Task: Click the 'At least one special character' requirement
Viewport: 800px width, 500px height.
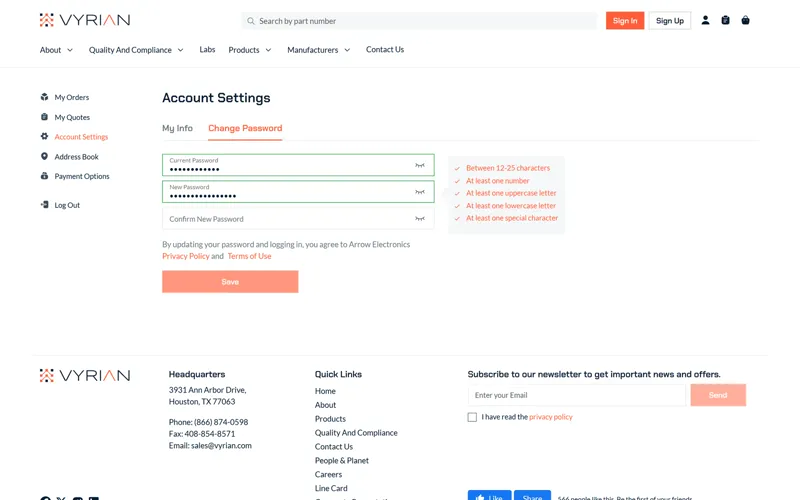Action: 512,218
